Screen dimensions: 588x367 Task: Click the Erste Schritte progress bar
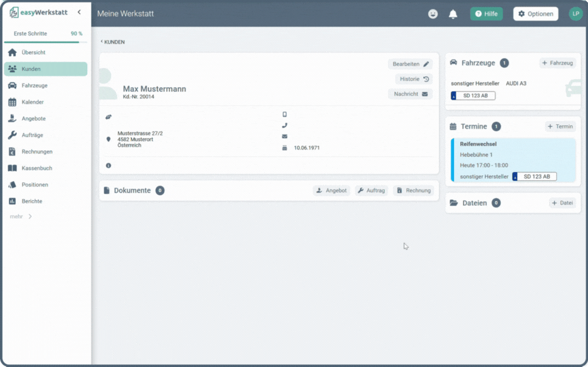tap(42, 42)
